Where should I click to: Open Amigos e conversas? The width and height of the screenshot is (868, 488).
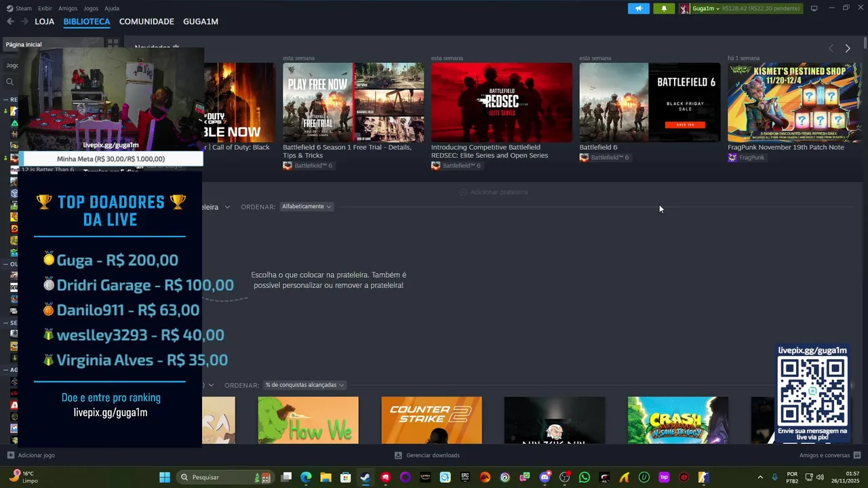830,455
